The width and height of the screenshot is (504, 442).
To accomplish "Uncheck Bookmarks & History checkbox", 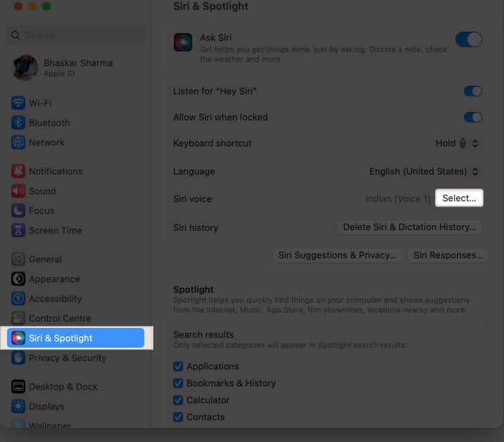I will tap(178, 383).
